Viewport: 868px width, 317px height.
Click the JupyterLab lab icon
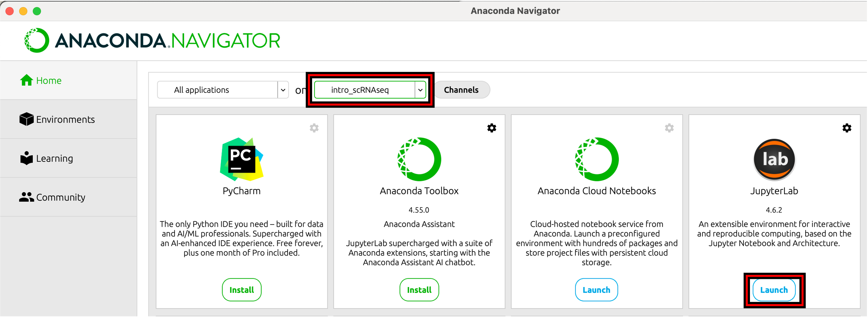tap(774, 159)
